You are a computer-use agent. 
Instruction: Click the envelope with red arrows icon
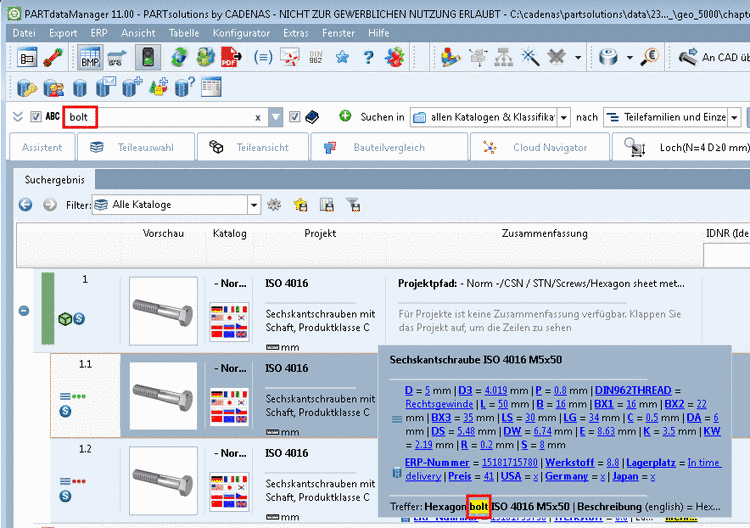point(289,57)
